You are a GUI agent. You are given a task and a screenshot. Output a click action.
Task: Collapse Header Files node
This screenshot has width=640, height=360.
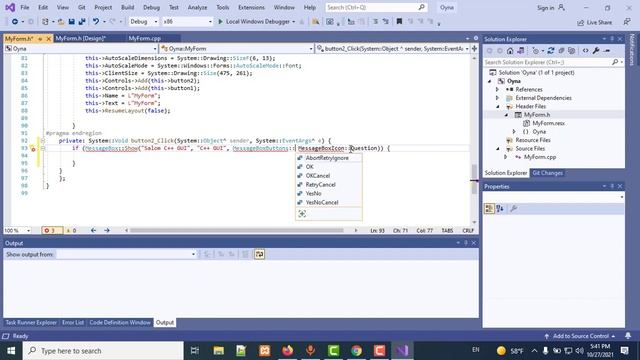coord(497,107)
